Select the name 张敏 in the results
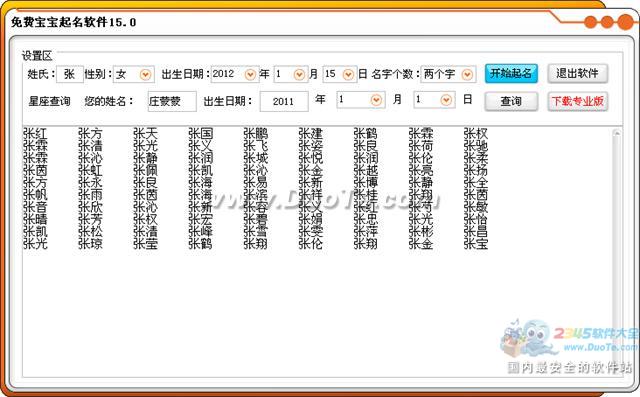Viewport: 640px width, 397px height. (476, 207)
